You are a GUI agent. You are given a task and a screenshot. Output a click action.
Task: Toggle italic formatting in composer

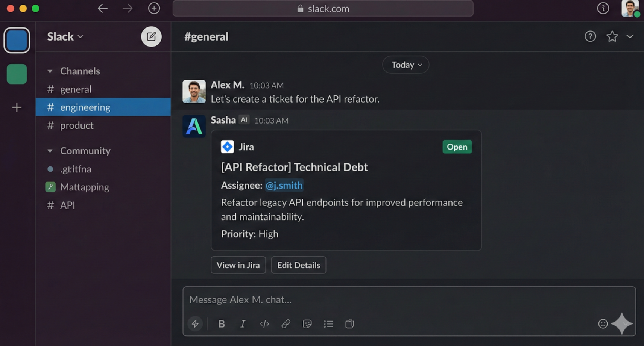pos(243,324)
